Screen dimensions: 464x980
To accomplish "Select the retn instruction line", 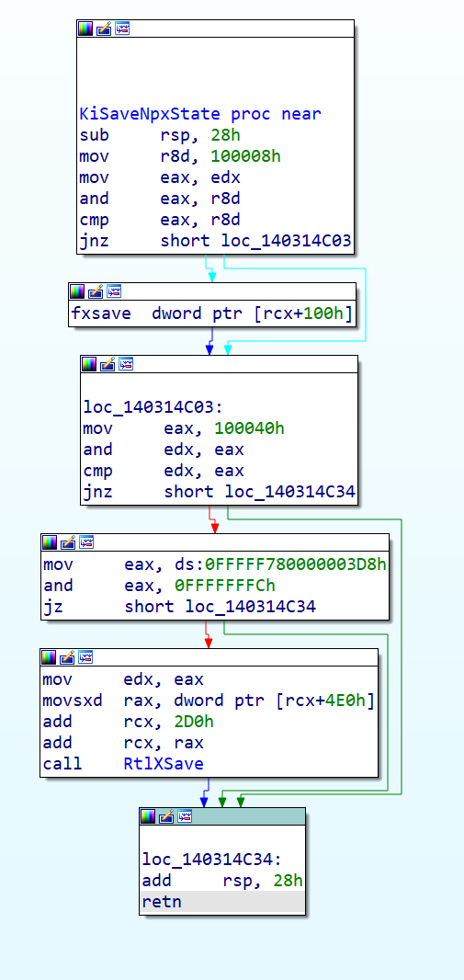I will pyautogui.click(x=222, y=902).
